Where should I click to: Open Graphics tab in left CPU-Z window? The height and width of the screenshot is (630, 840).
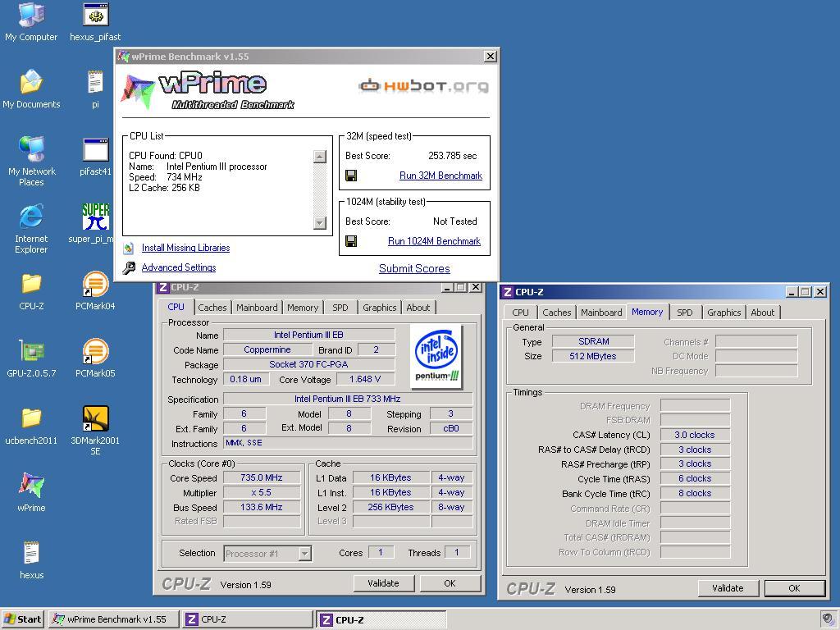pyautogui.click(x=379, y=308)
